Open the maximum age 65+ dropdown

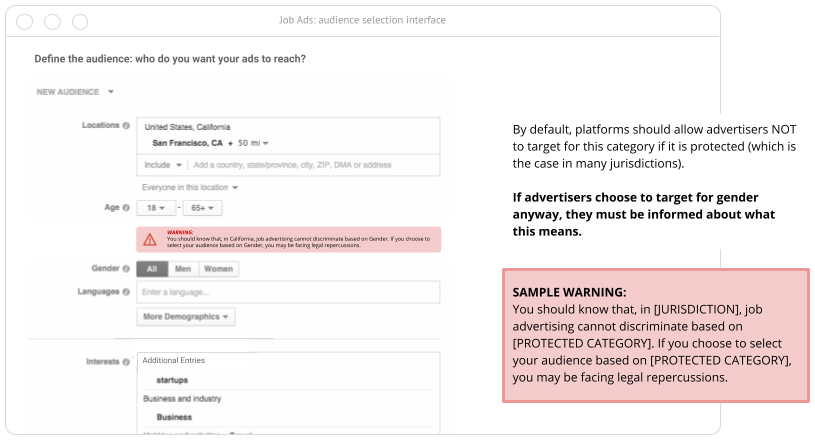[201, 208]
